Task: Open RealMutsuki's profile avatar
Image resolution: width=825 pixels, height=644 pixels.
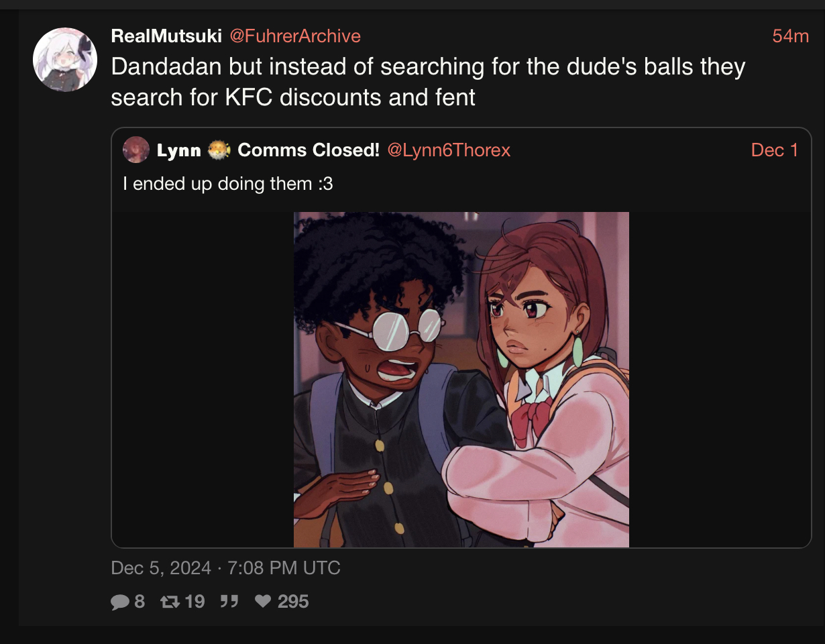Action: coord(65,59)
